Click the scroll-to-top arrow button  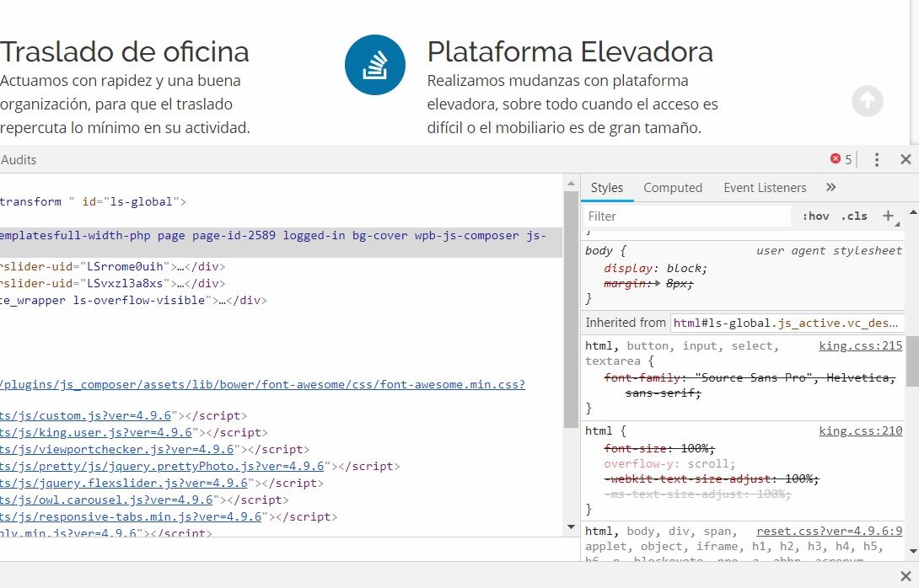pos(868,101)
